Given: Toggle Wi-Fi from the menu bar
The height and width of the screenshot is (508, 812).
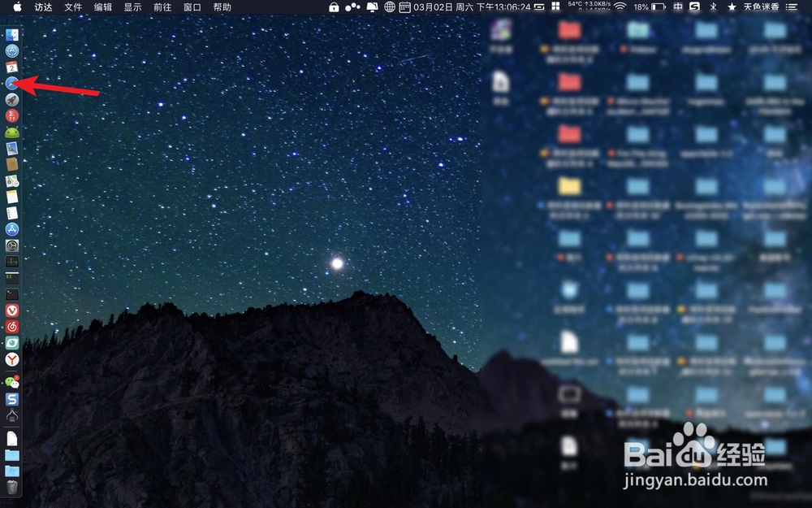Looking at the screenshot, I should click(619, 7).
